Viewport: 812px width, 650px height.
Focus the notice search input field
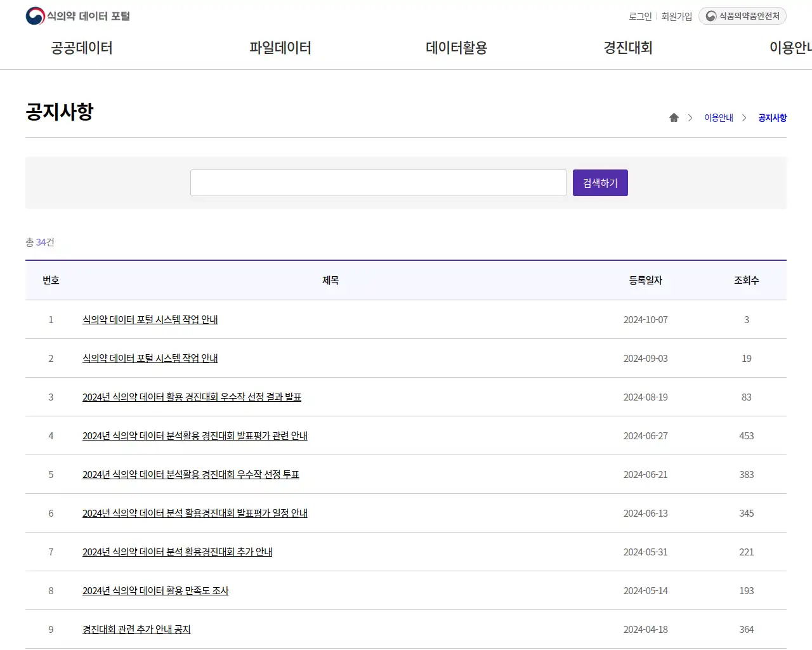378,183
